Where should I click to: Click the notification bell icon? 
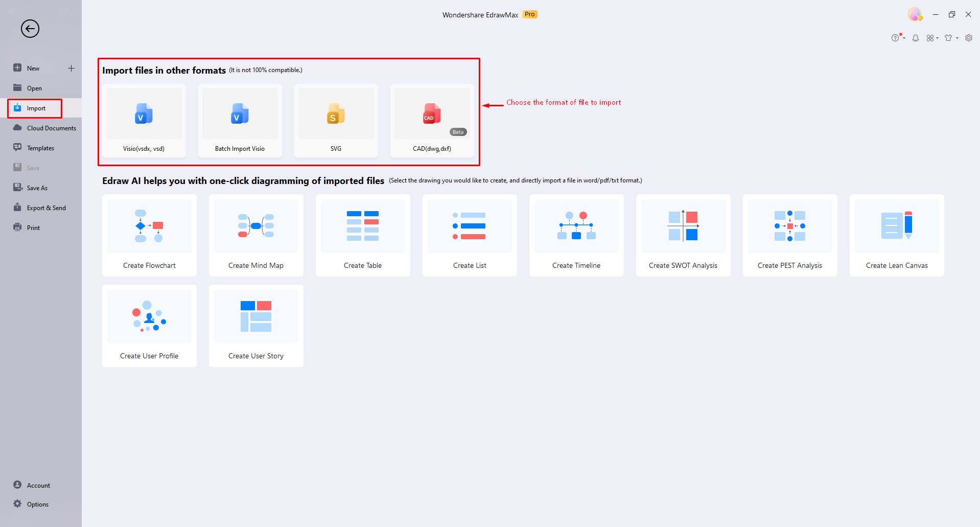916,38
